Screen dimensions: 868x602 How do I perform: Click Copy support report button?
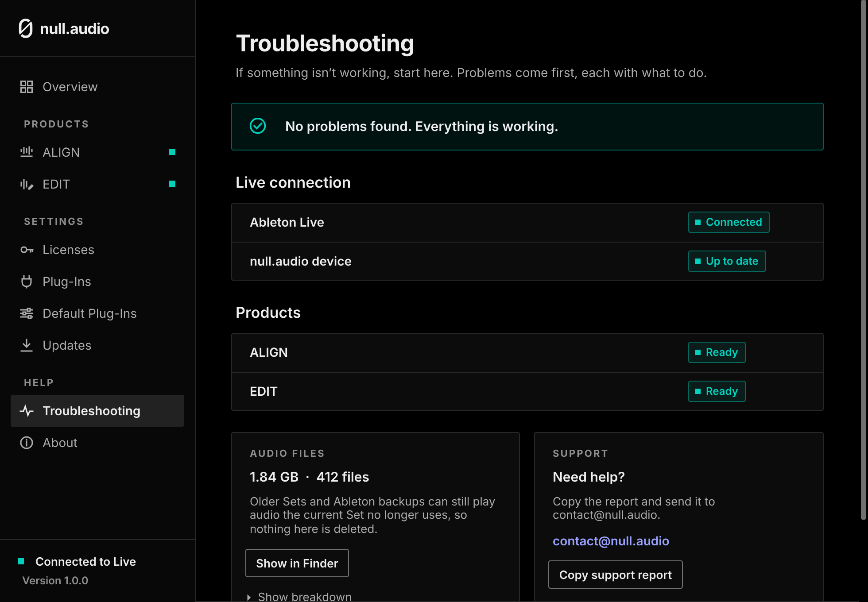(x=616, y=575)
